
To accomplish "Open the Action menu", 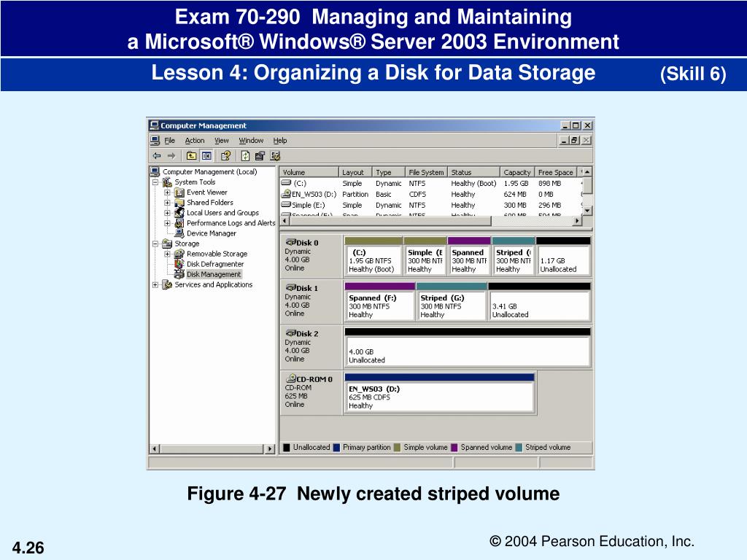I will click(x=195, y=141).
